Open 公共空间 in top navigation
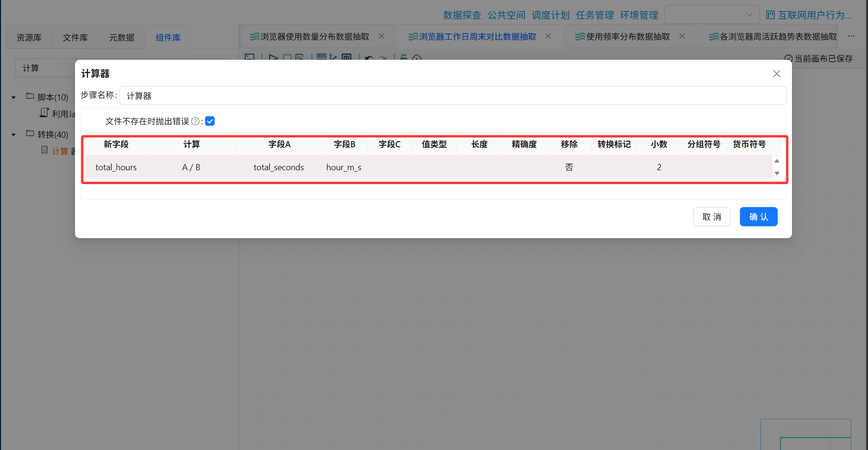 (506, 15)
